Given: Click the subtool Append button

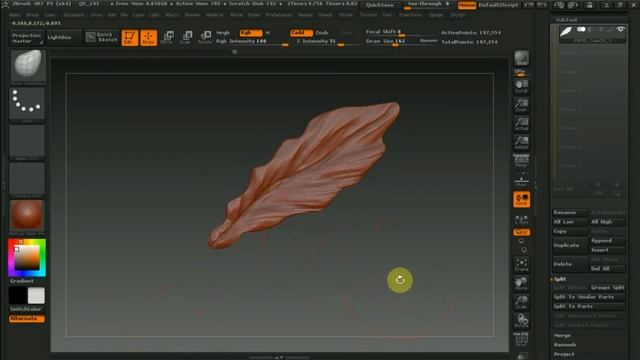Looking at the screenshot, I should tap(608, 241).
